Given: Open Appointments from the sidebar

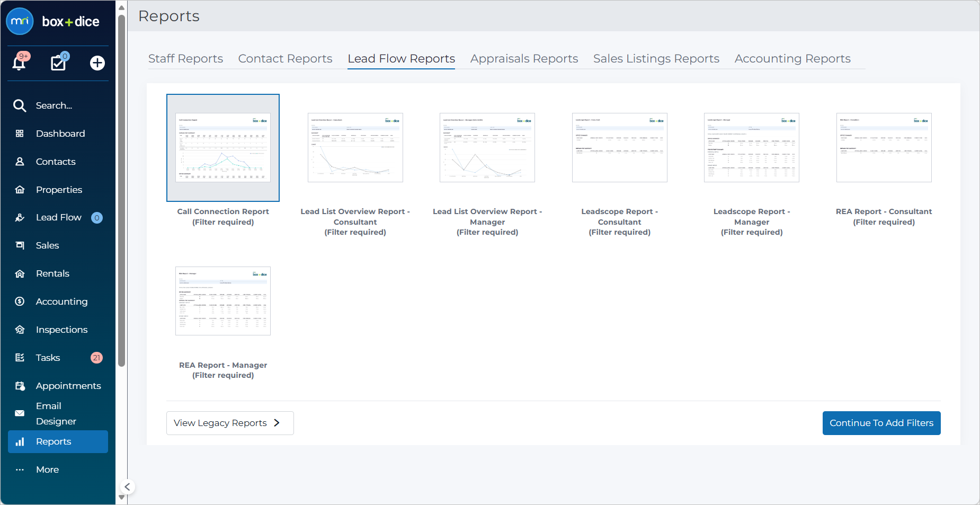Looking at the screenshot, I should (x=58, y=386).
